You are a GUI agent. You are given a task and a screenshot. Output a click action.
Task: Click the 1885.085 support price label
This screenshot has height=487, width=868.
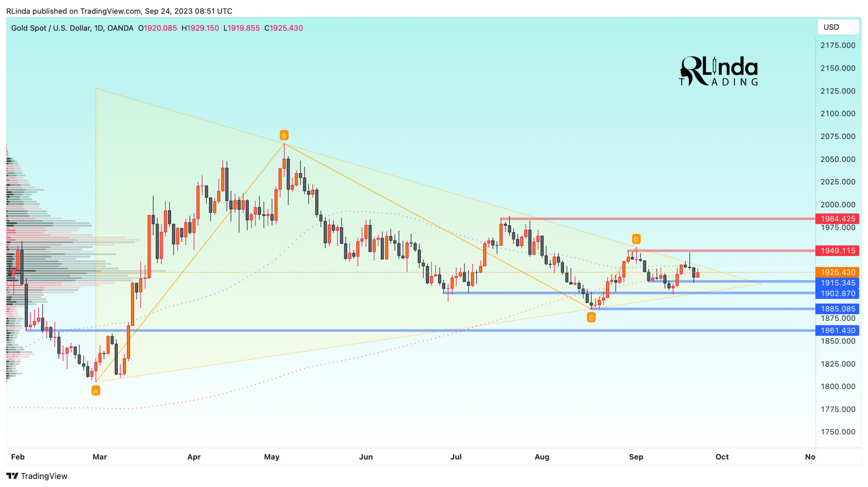pos(838,309)
